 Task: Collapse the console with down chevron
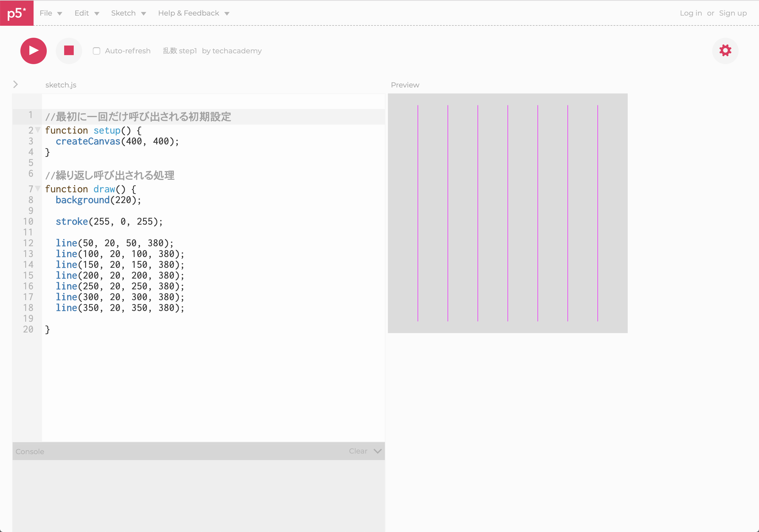(377, 451)
